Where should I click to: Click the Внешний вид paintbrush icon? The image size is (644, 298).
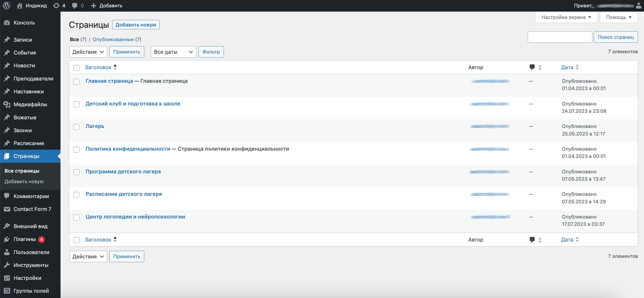(7, 226)
